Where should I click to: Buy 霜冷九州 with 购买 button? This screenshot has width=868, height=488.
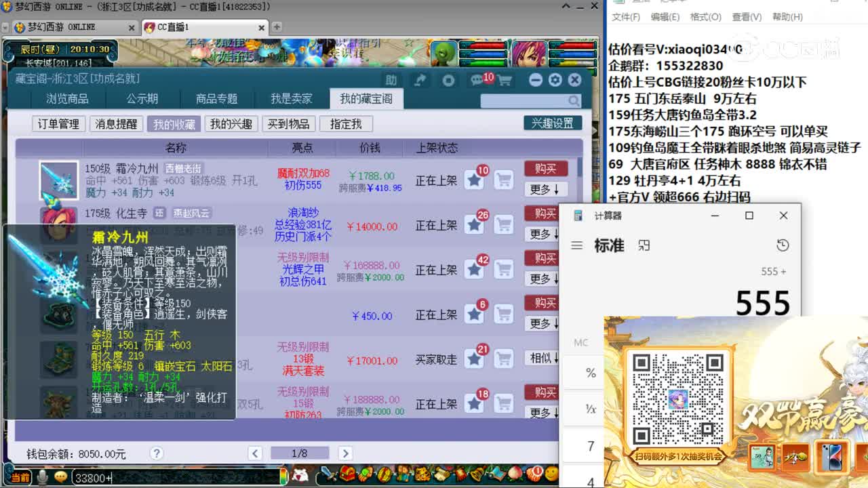546,169
